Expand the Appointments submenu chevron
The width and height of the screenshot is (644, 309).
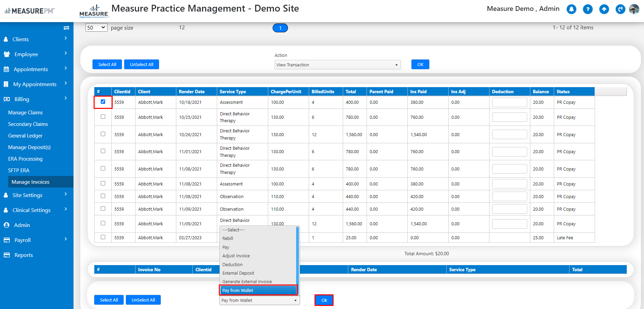coord(66,68)
